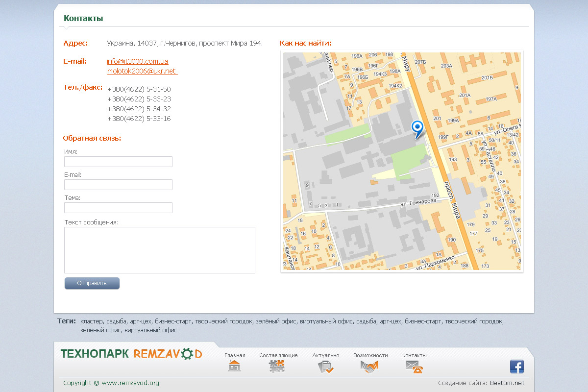Focus the Имя input field
Image resolution: width=588 pixels, height=392 pixels.
(118, 162)
